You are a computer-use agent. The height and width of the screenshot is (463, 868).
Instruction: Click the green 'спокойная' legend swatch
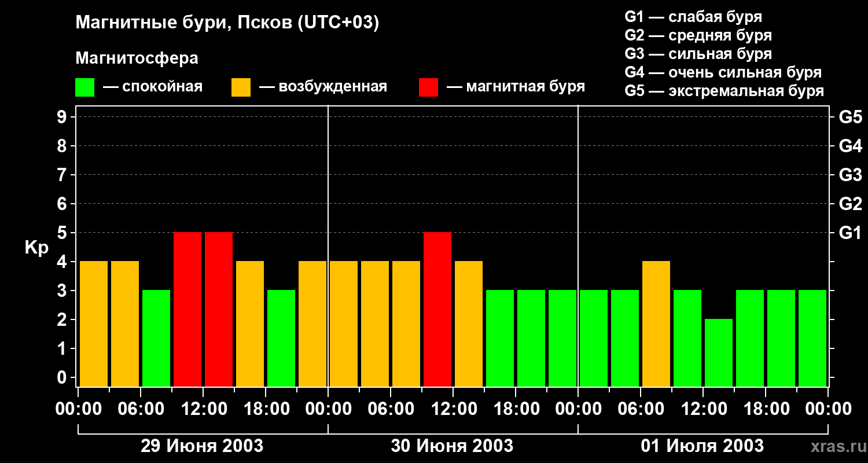pos(84,87)
